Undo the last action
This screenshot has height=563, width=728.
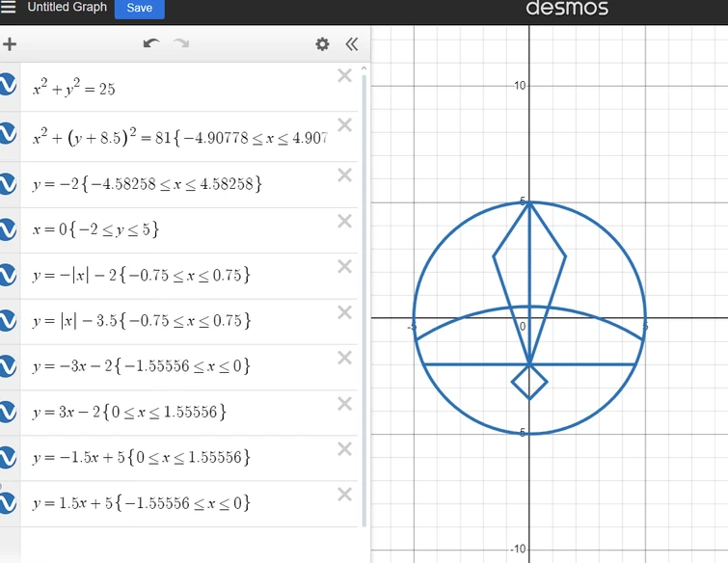151,43
